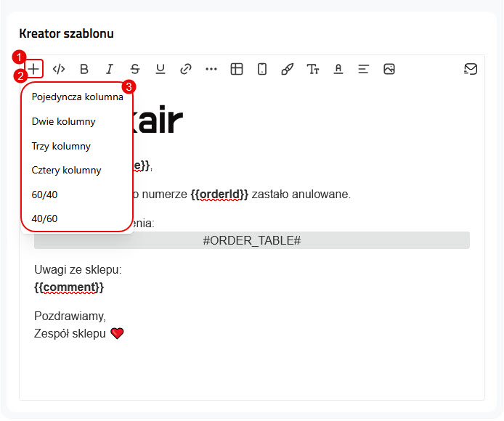Pick the "60/40" column layout
Viewport: 504px width, 421px height.
point(44,195)
